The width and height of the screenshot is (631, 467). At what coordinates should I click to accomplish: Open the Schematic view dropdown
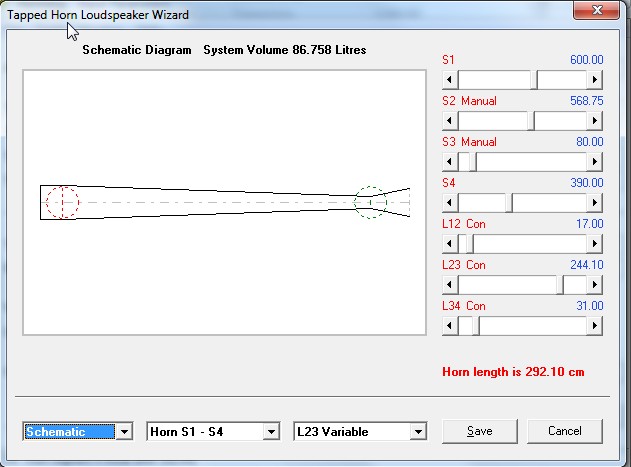(x=78, y=432)
